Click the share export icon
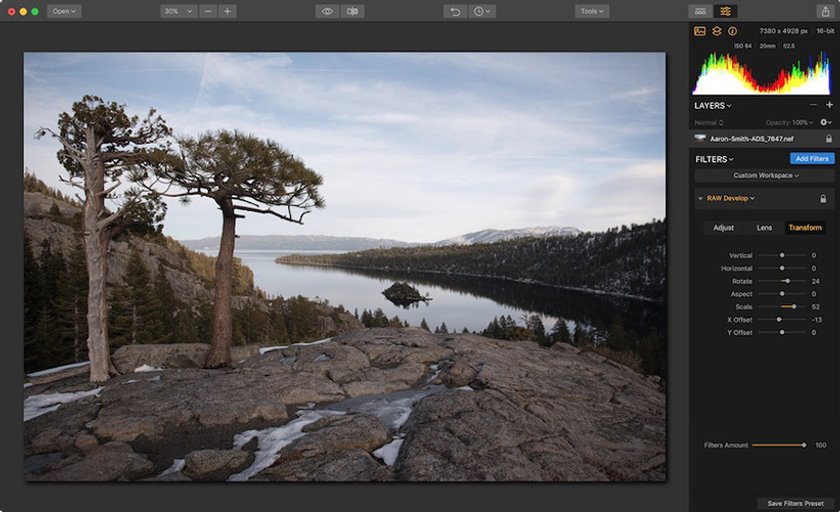The width and height of the screenshot is (840, 512). coord(826,11)
